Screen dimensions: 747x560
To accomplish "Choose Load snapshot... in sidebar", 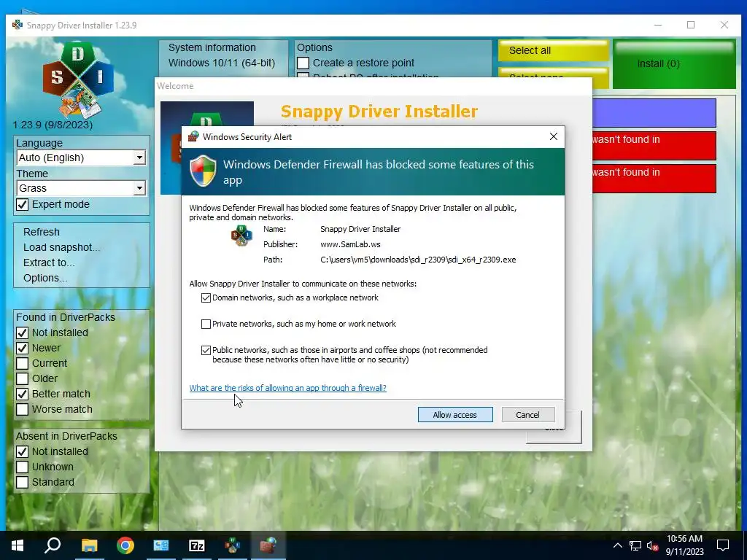I will [x=61, y=247].
